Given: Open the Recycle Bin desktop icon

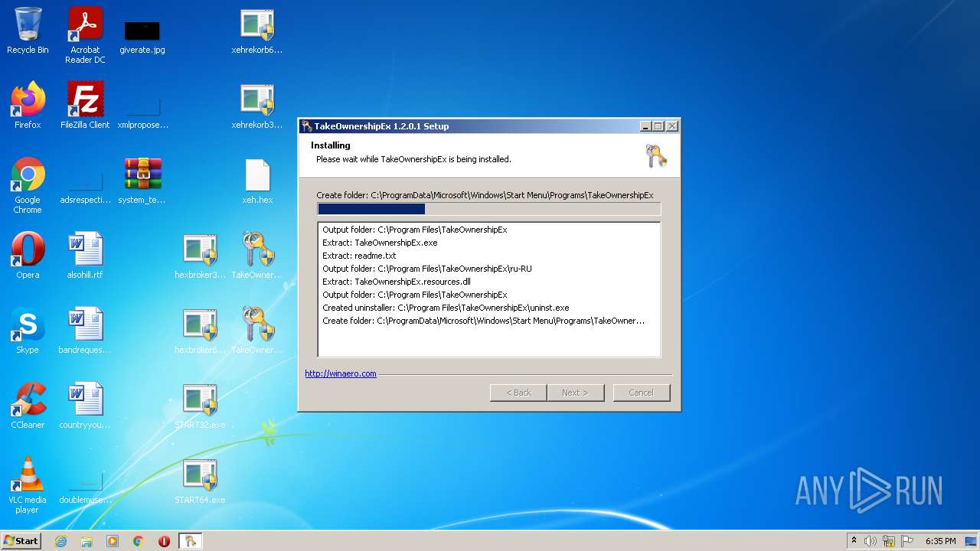Looking at the screenshot, I should tap(28, 31).
